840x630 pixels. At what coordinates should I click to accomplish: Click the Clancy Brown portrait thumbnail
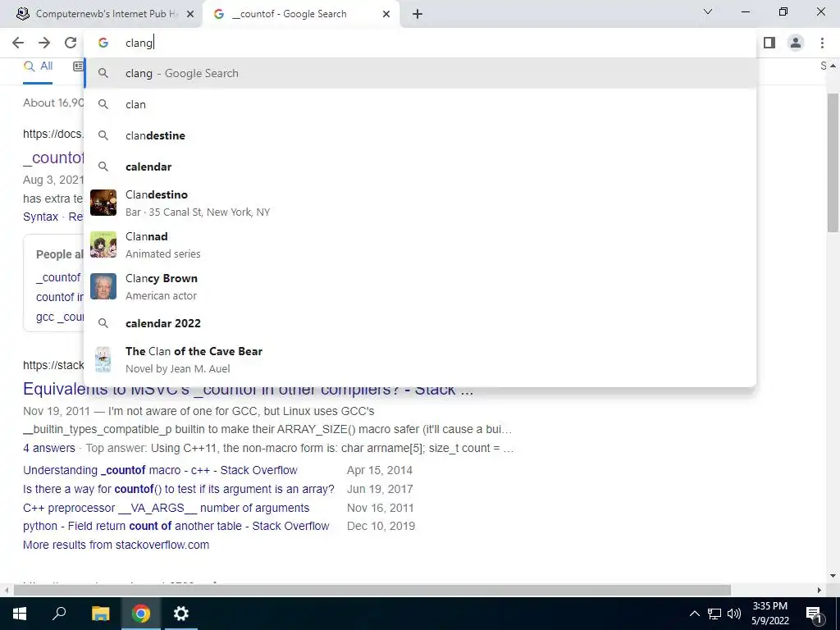103,286
